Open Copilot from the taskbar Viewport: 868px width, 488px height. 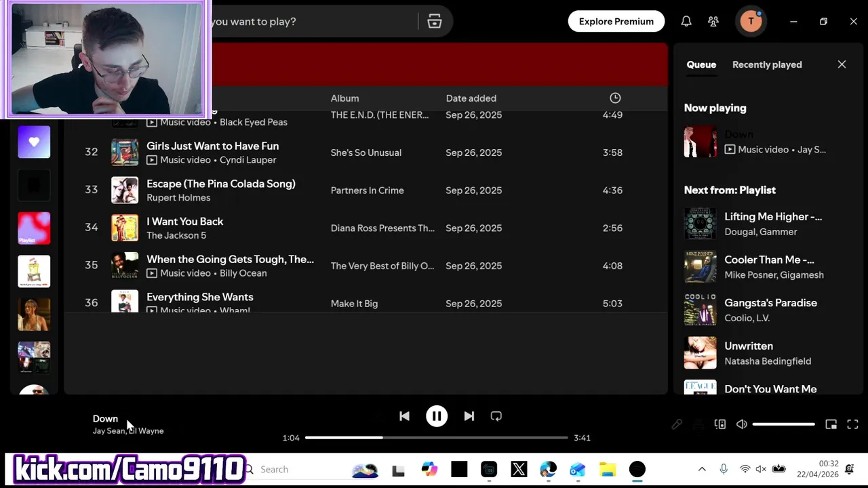(430, 469)
